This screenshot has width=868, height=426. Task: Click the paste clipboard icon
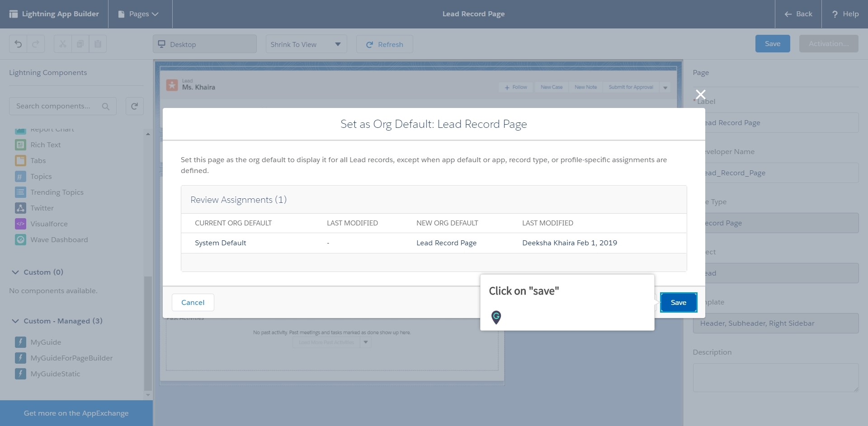point(98,44)
